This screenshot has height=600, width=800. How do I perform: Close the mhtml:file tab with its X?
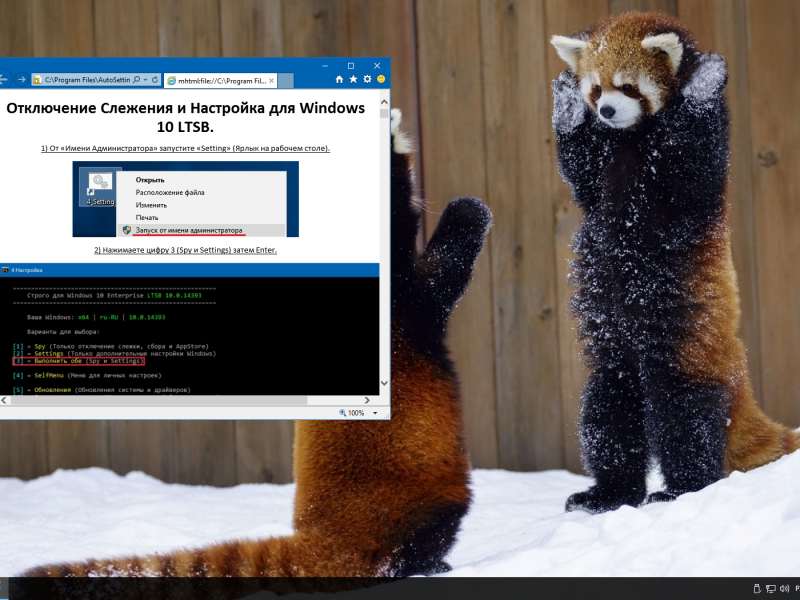coord(271,81)
